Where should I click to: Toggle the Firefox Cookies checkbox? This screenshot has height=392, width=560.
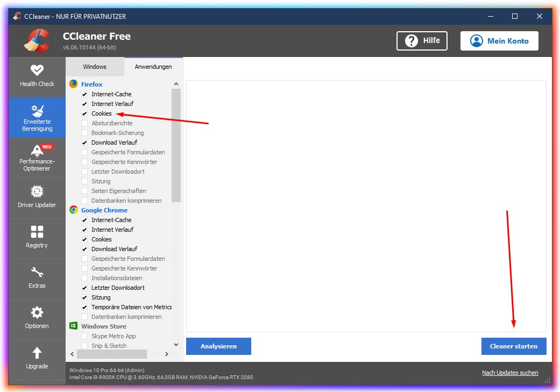pyautogui.click(x=84, y=113)
